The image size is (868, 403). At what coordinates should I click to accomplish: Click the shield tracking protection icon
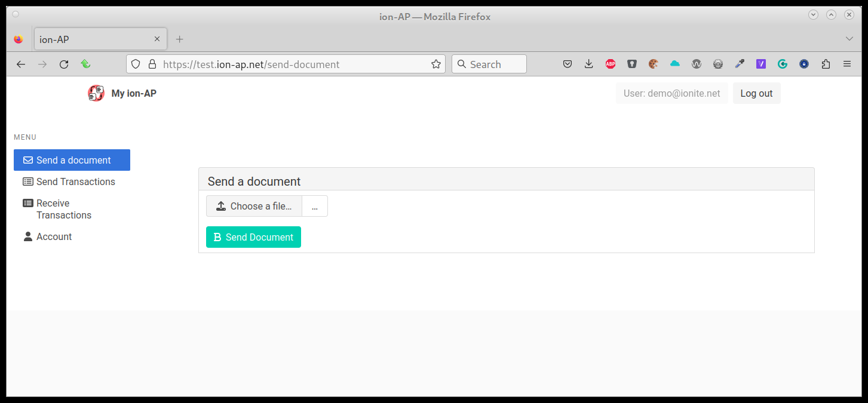(136, 64)
